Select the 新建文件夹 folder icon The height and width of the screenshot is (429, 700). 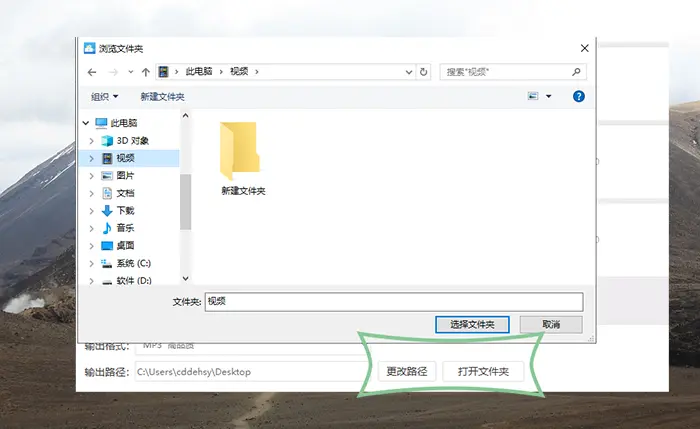pos(240,150)
